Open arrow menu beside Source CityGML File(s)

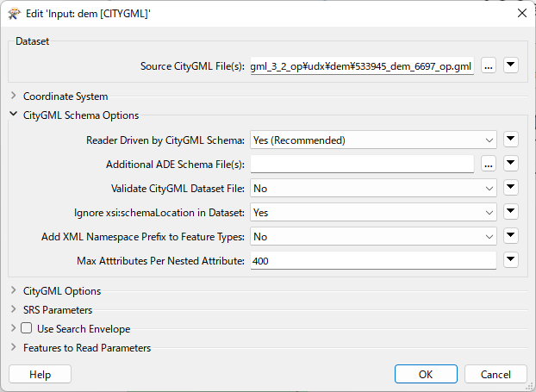tap(511, 65)
